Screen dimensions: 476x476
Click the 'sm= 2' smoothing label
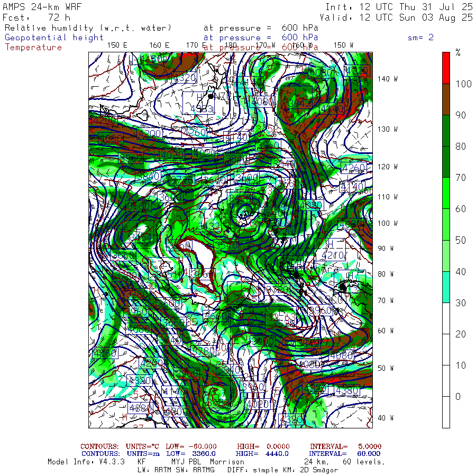click(420, 38)
